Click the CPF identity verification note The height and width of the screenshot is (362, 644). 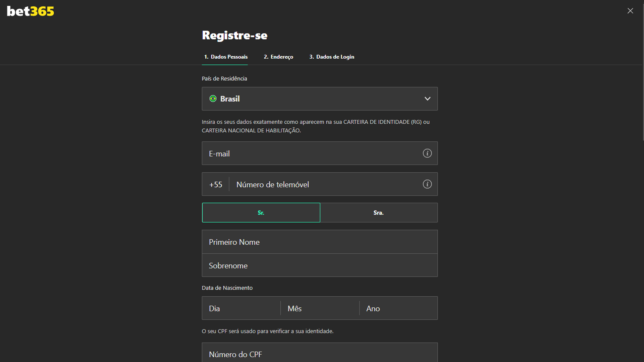(268, 331)
